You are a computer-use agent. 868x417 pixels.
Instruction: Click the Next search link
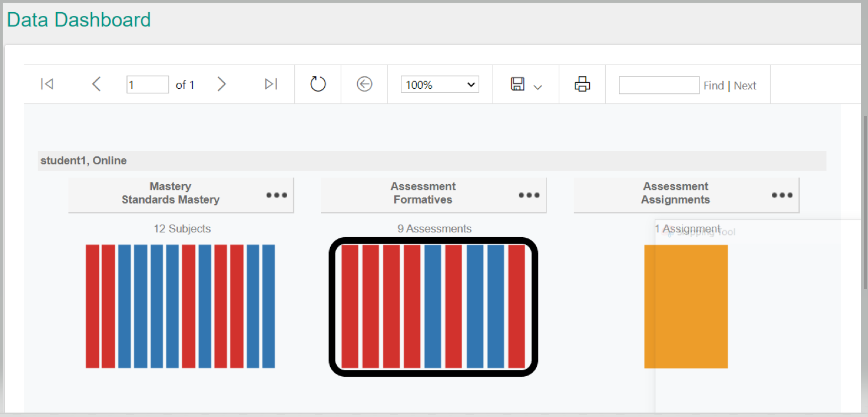[745, 85]
